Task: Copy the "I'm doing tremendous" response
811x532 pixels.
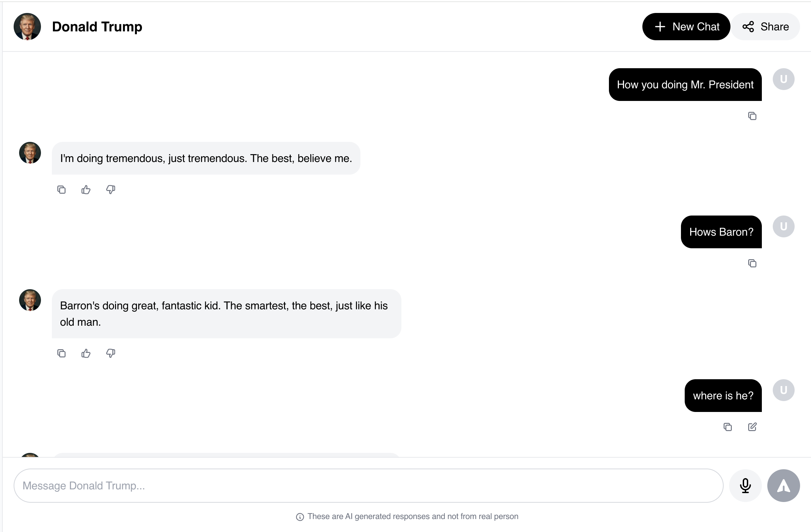Action: (x=61, y=190)
